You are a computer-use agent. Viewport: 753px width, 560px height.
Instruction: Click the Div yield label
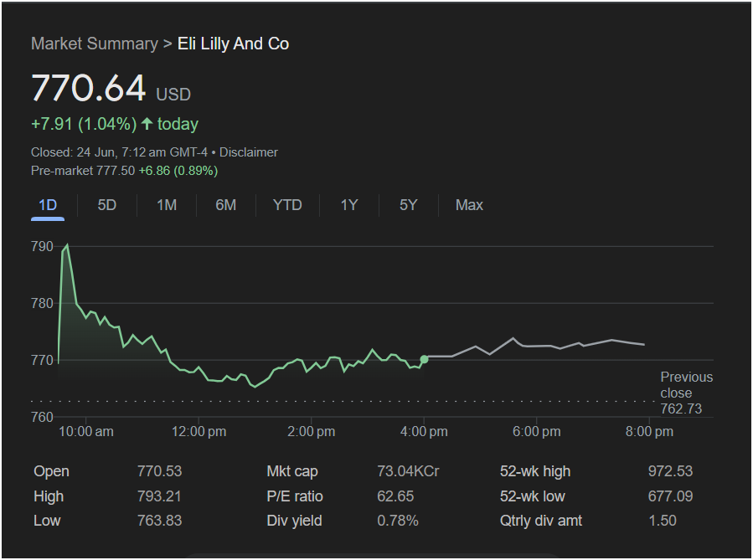(294, 521)
